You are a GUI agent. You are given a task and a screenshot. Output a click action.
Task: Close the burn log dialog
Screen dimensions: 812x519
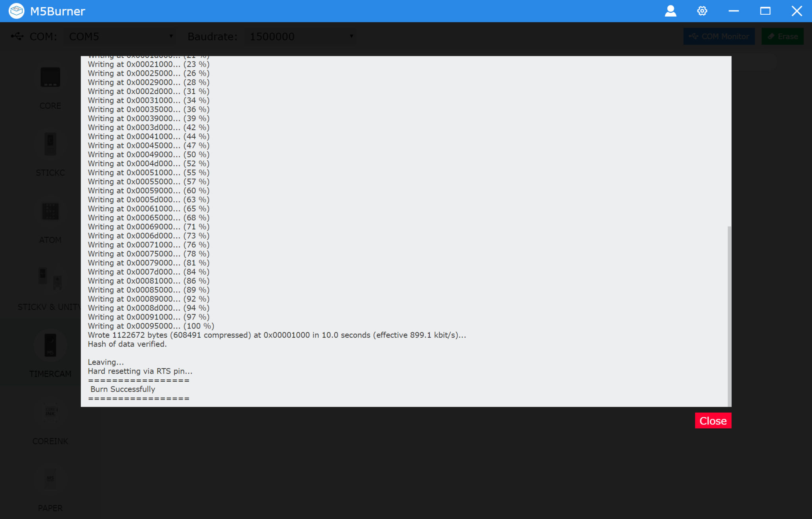tap(713, 421)
